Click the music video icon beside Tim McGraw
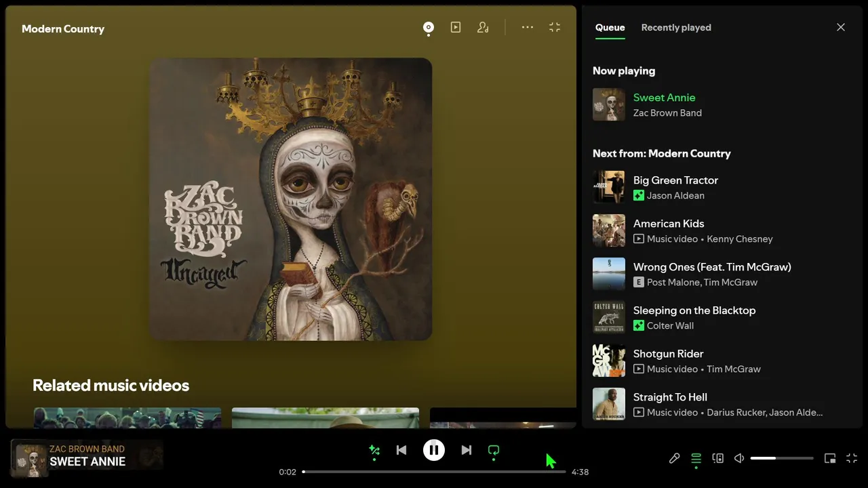This screenshot has width=868, height=488. pos(638,369)
